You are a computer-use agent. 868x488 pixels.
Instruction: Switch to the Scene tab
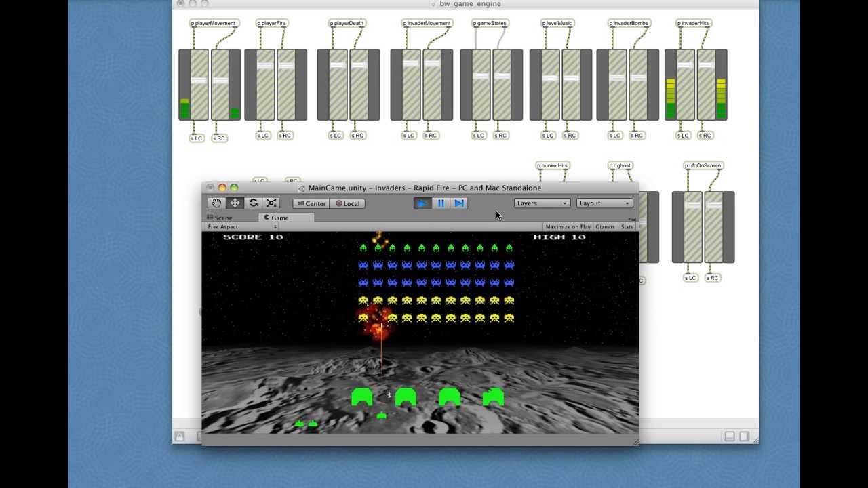tap(220, 218)
